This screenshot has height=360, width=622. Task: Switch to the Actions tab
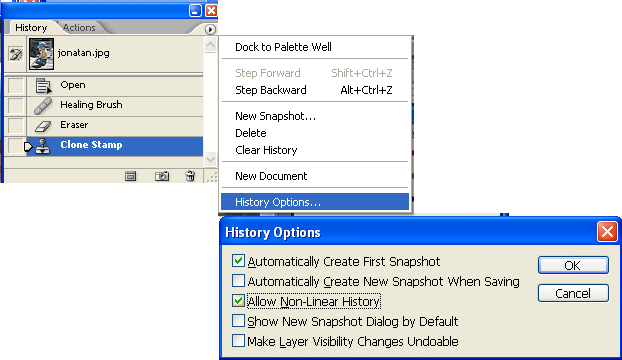point(79,28)
